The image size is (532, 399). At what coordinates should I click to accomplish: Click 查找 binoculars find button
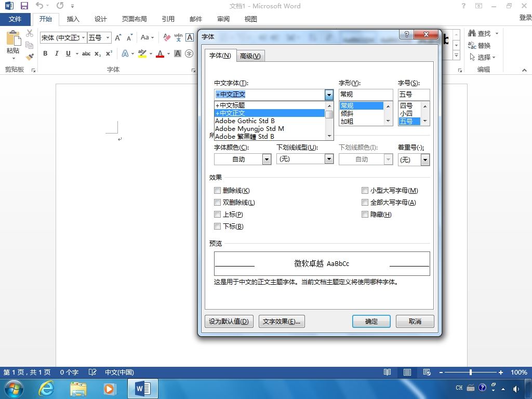pyautogui.click(x=480, y=33)
